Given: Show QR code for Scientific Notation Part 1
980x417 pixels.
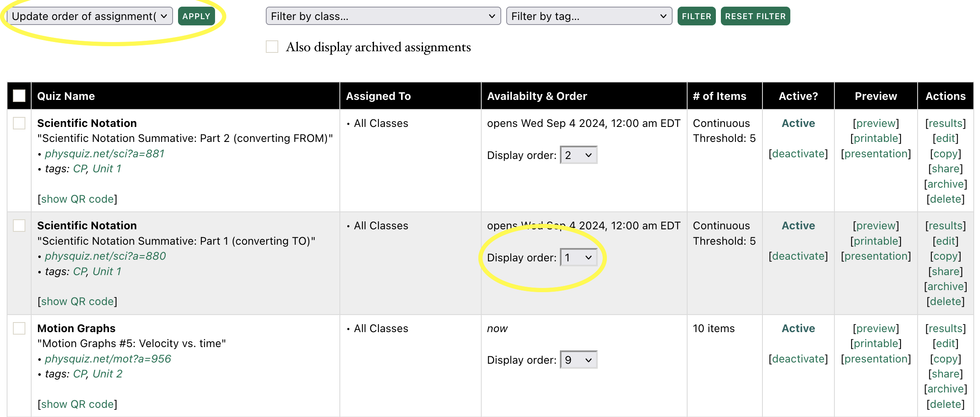Looking at the screenshot, I should (x=77, y=301).
